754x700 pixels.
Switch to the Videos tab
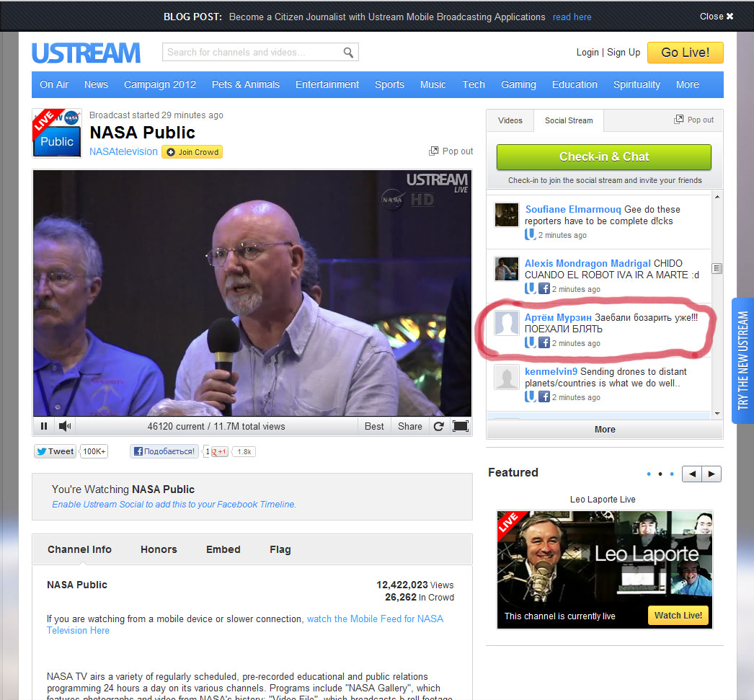[510, 120]
